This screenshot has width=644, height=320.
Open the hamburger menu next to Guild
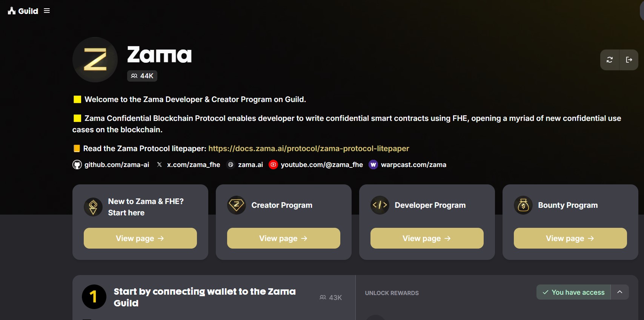[47, 11]
